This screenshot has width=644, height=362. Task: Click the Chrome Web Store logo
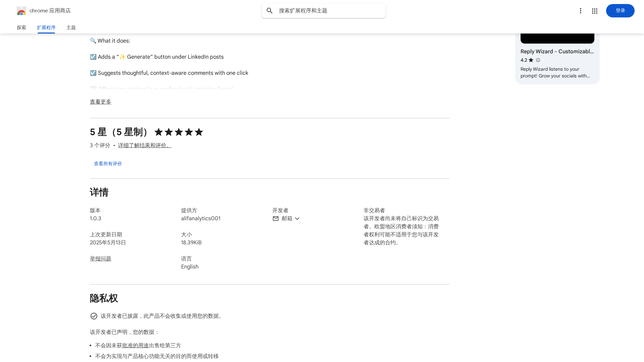tap(21, 11)
